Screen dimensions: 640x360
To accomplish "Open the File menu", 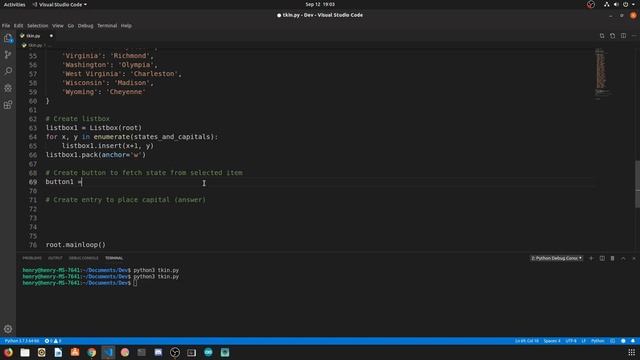I will (6, 26).
